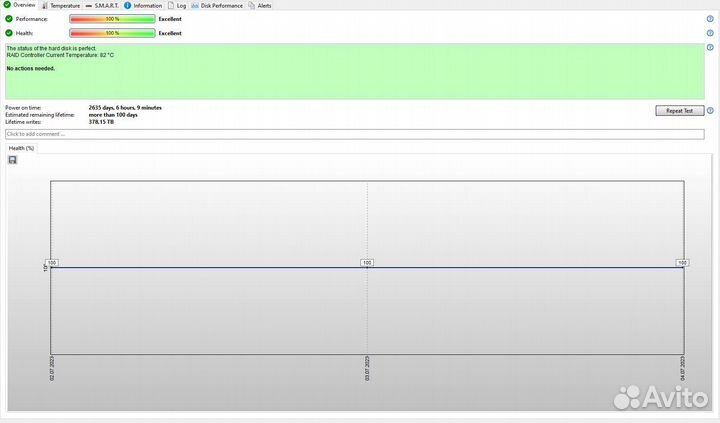720x423 pixels.
Task: Open the Log tab
Action: (x=176, y=5)
